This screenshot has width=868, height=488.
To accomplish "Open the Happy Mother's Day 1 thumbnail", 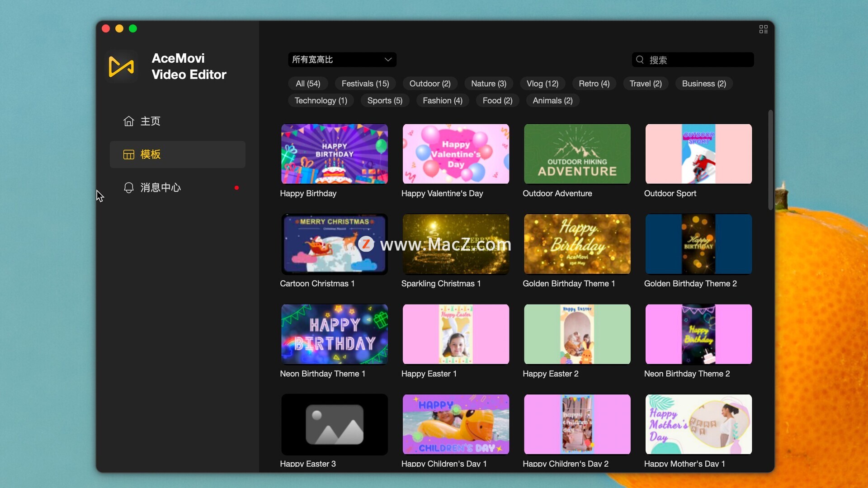I will pos(698,424).
